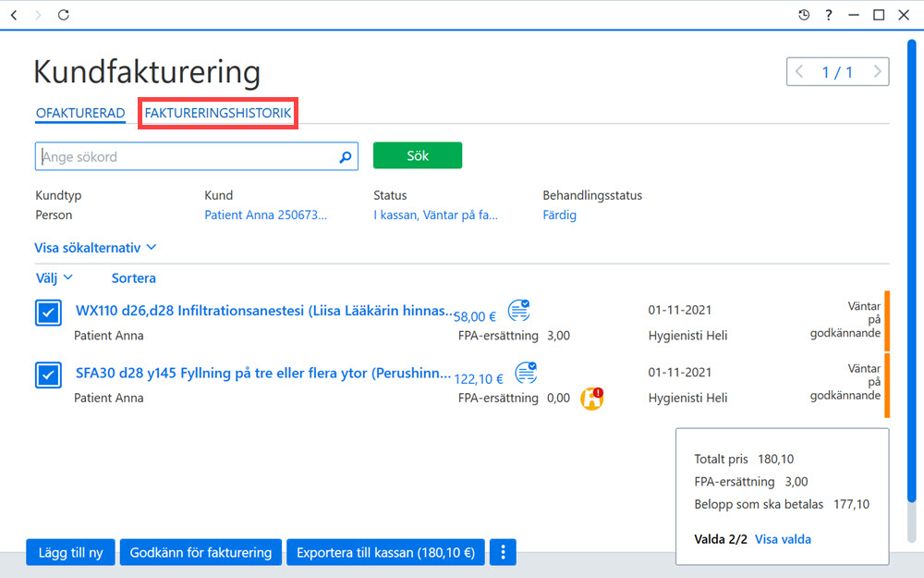Minimize the window

pyautogui.click(x=853, y=15)
